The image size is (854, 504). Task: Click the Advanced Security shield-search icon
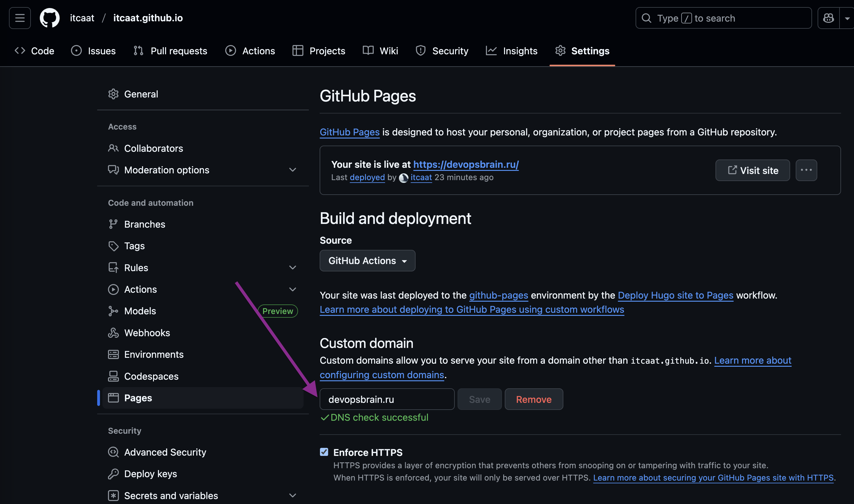click(114, 452)
